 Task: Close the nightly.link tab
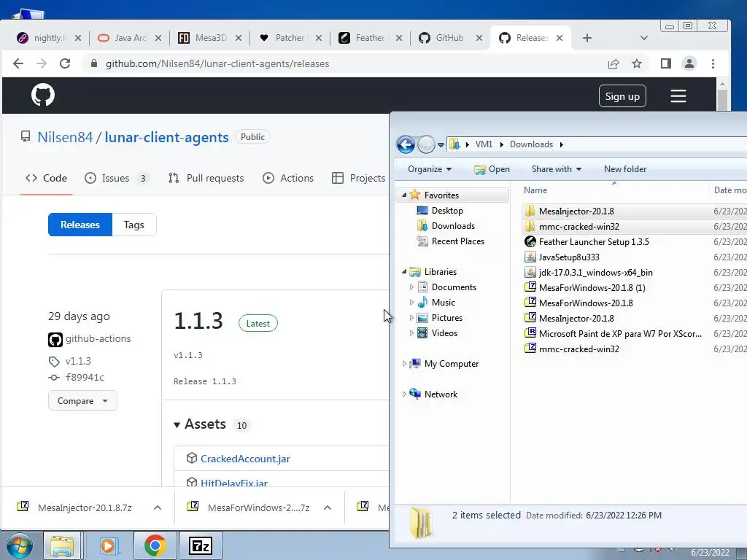[x=78, y=38]
